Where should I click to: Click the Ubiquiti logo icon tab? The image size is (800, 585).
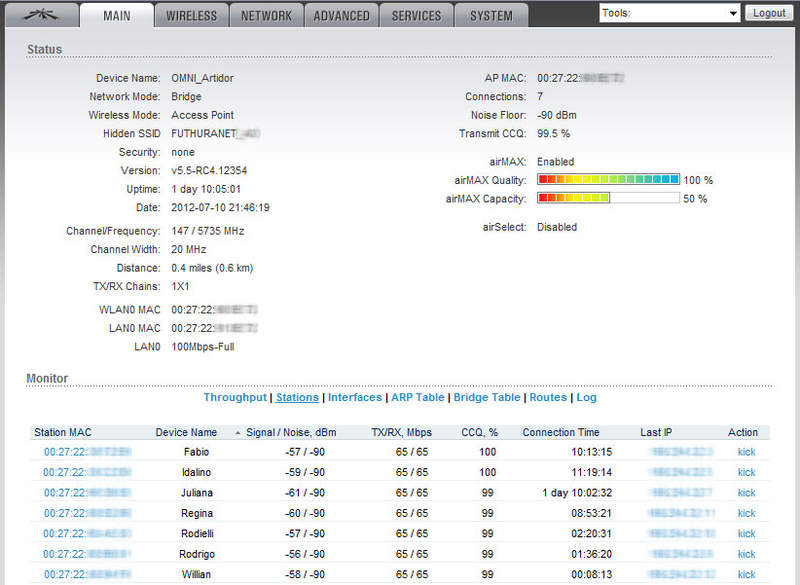(40, 15)
